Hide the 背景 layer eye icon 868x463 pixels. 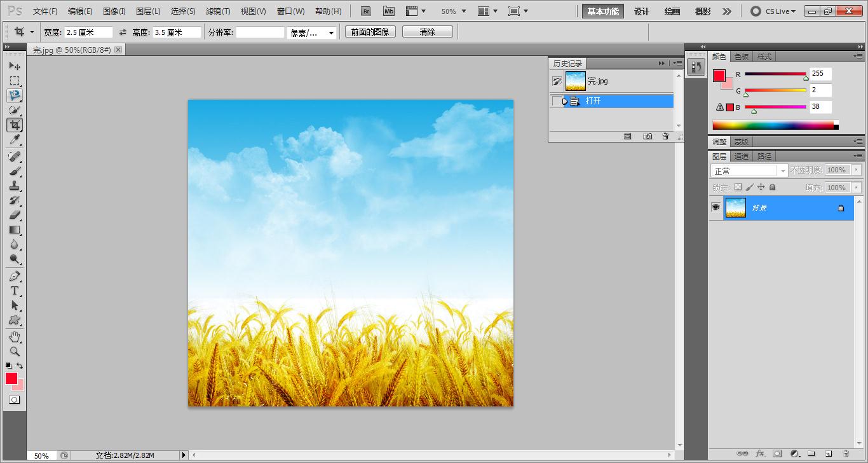pos(715,207)
